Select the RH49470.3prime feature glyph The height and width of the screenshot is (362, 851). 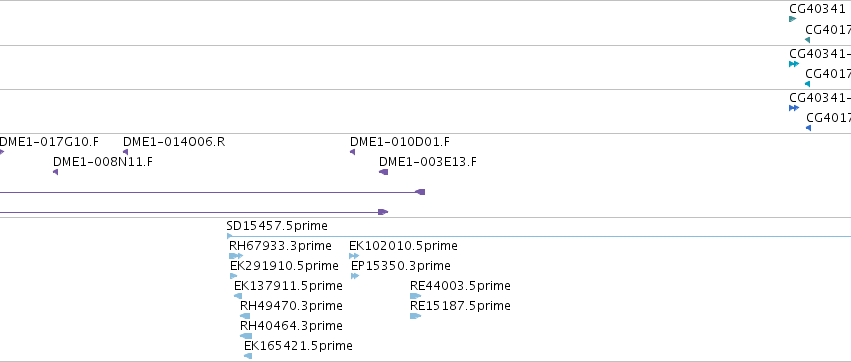click(x=245, y=316)
